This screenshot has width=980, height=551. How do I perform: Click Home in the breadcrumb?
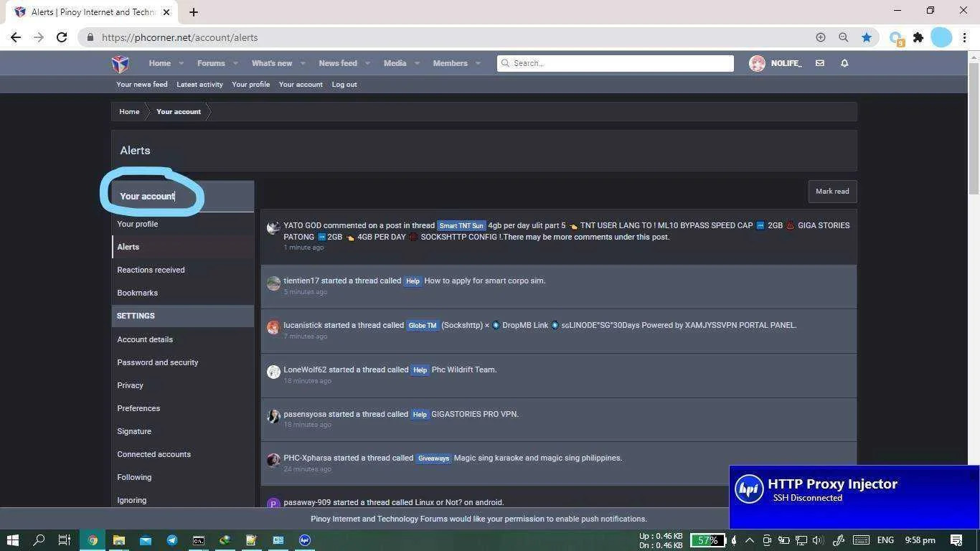(x=129, y=112)
